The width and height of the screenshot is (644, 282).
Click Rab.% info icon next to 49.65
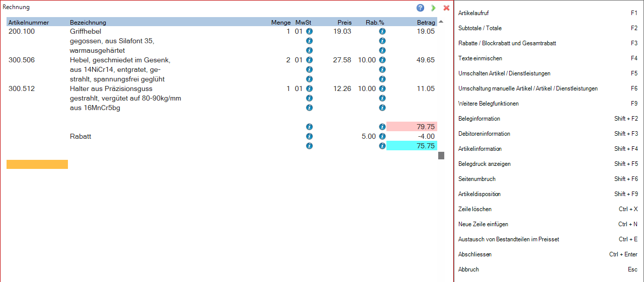pos(382,60)
